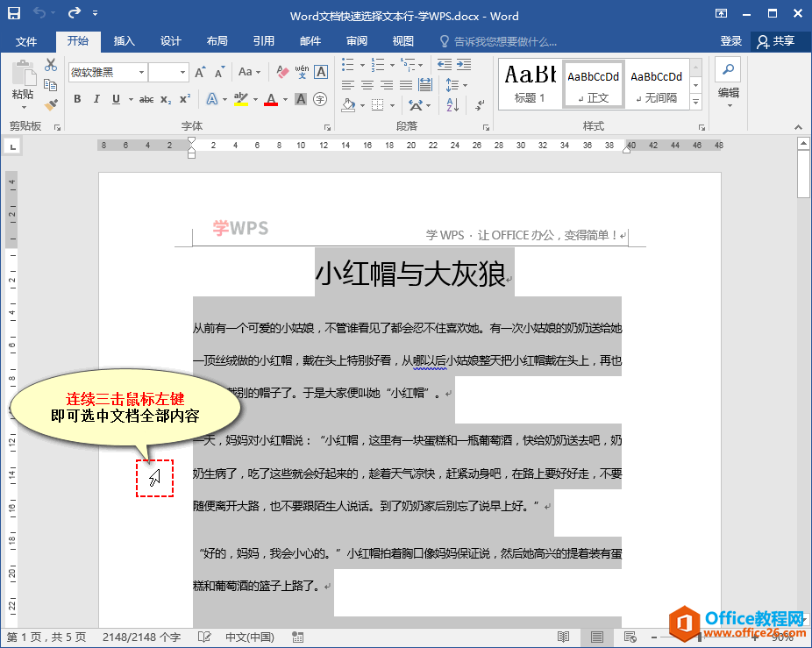Toggle Superscript formatting on
Viewport: 812px width, 648px height.
[185, 97]
